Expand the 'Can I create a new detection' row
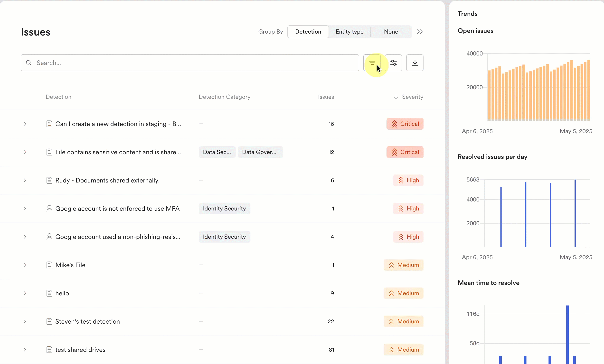 coord(25,124)
